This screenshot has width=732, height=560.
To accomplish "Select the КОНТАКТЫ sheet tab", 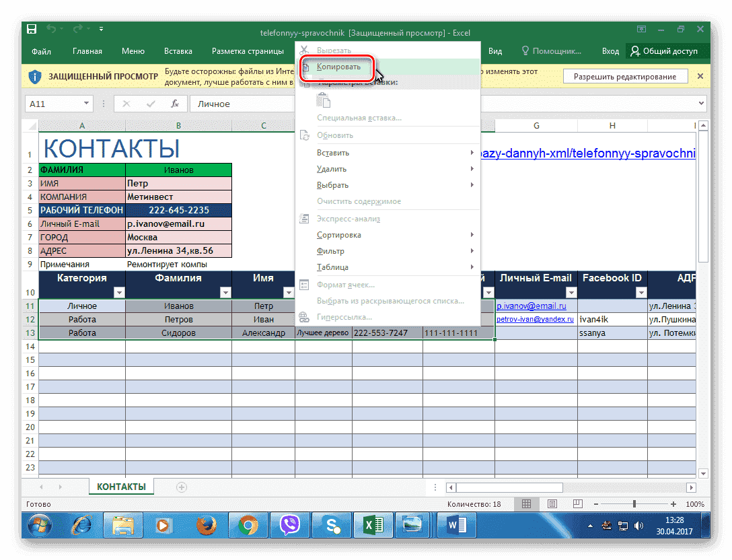I will 120,487.
